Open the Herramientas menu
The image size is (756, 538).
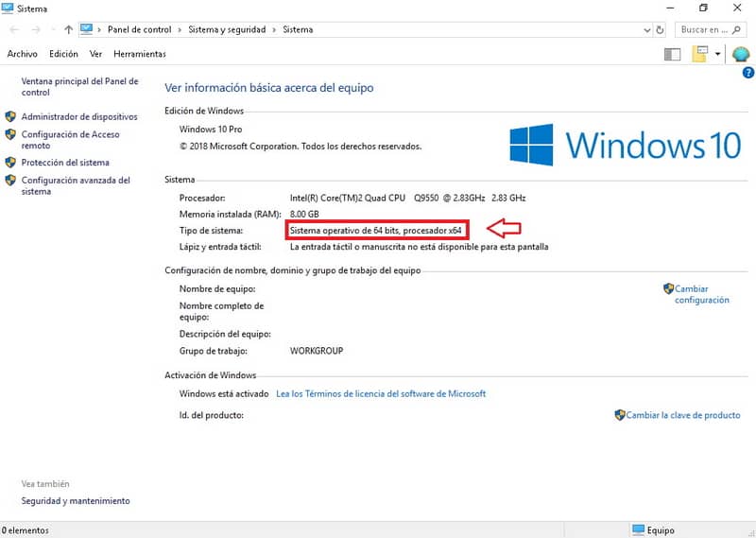tap(140, 54)
